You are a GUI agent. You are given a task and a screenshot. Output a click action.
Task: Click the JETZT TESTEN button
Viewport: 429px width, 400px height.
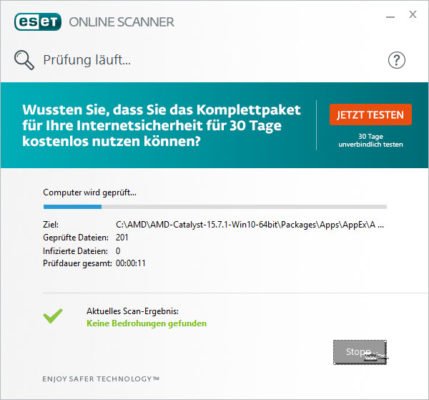(x=370, y=115)
